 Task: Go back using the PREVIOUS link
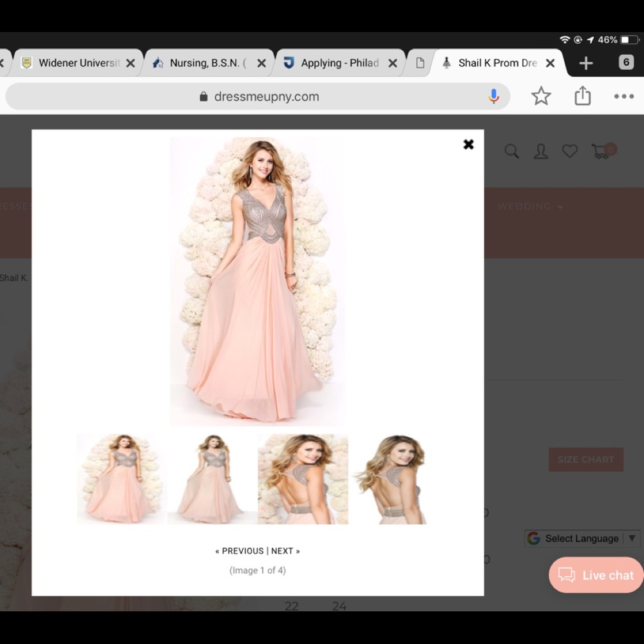(x=241, y=551)
